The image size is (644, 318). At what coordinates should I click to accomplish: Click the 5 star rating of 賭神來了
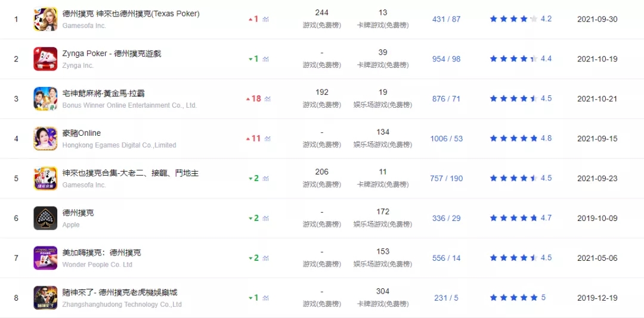518,298
